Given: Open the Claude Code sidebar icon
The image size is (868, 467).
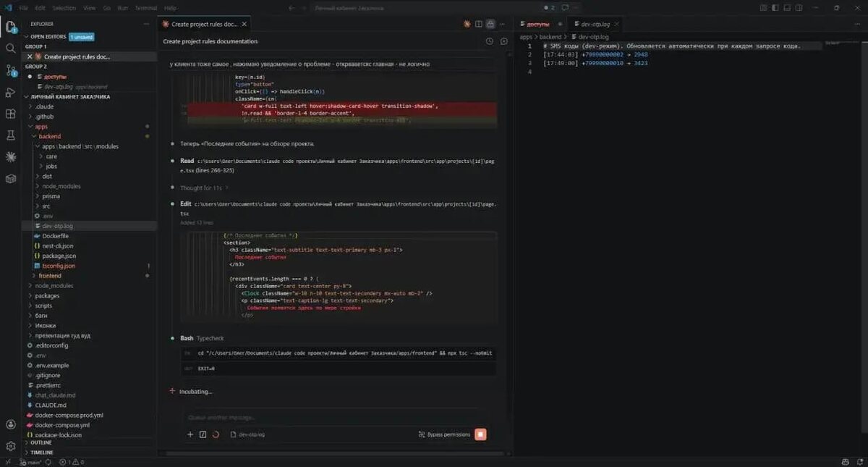Looking at the screenshot, I should pos(11,156).
